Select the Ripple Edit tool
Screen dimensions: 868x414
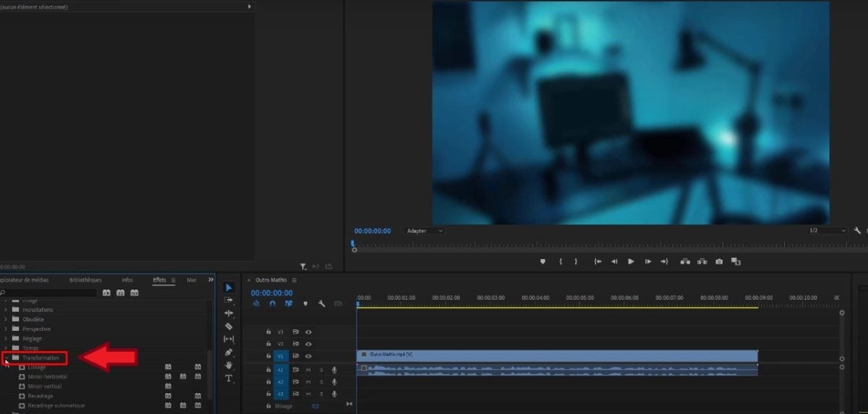coord(229,313)
